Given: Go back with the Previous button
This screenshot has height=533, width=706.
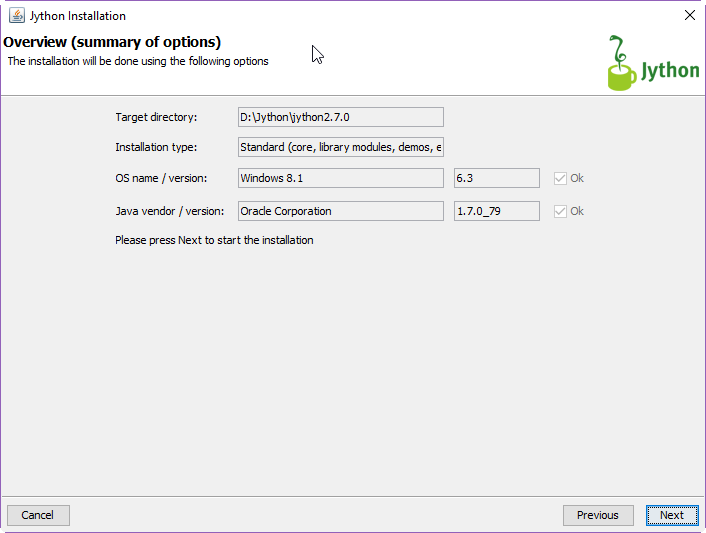Looking at the screenshot, I should 598,515.
